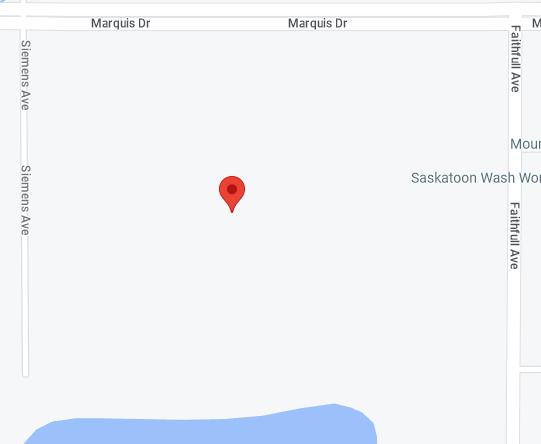The width and height of the screenshot is (541, 444).
Task: Click the pointed bottom tip of the red pin
Action: click(x=232, y=211)
